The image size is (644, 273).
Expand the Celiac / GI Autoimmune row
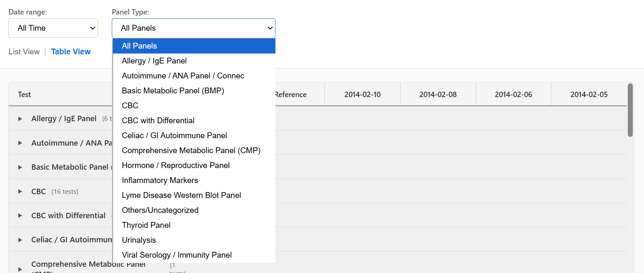pos(20,240)
